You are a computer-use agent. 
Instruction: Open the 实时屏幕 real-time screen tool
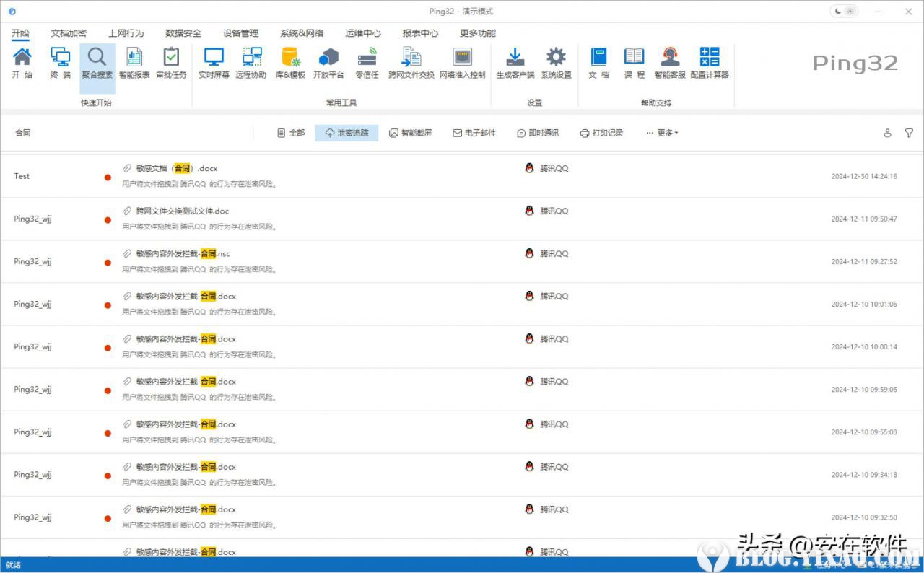click(x=214, y=63)
